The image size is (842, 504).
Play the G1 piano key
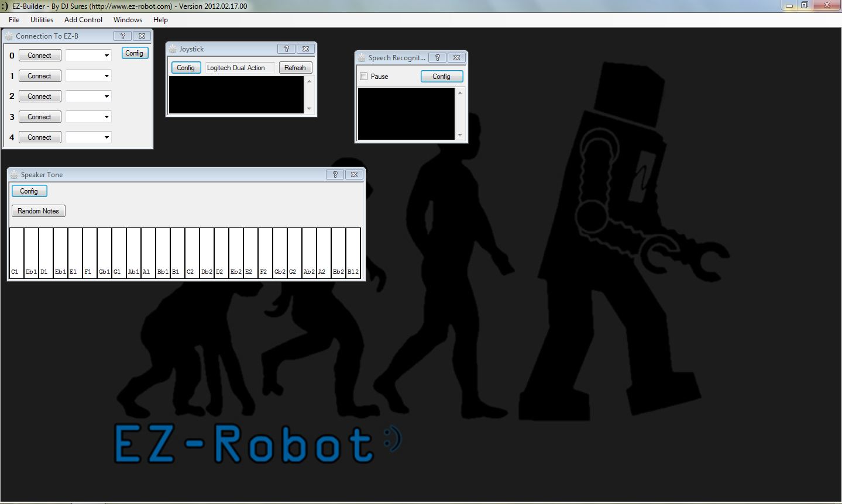coord(119,253)
